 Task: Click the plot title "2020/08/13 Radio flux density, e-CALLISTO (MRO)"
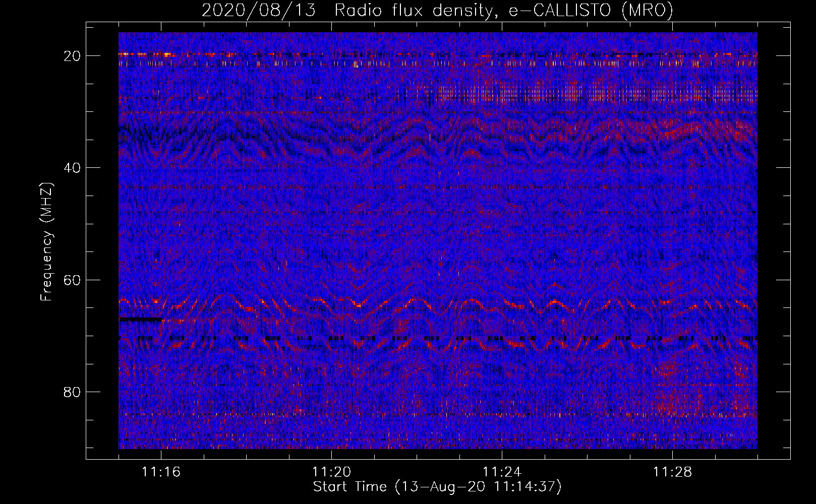(x=437, y=10)
